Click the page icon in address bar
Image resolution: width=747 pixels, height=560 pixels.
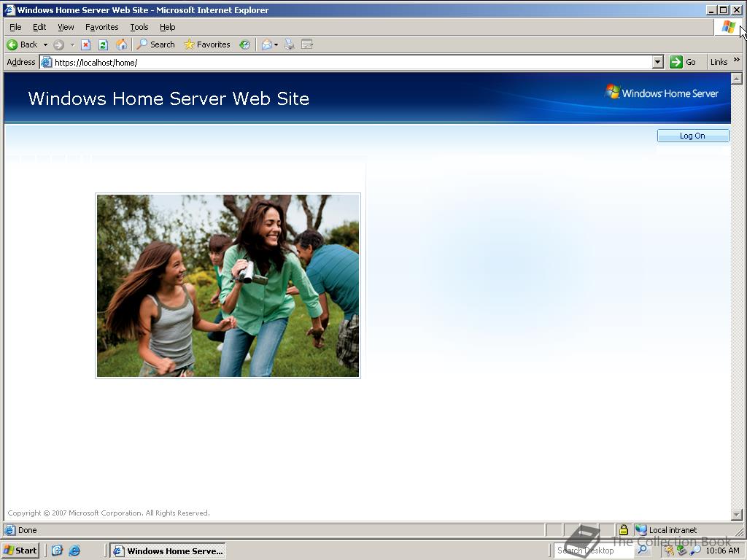[46, 63]
